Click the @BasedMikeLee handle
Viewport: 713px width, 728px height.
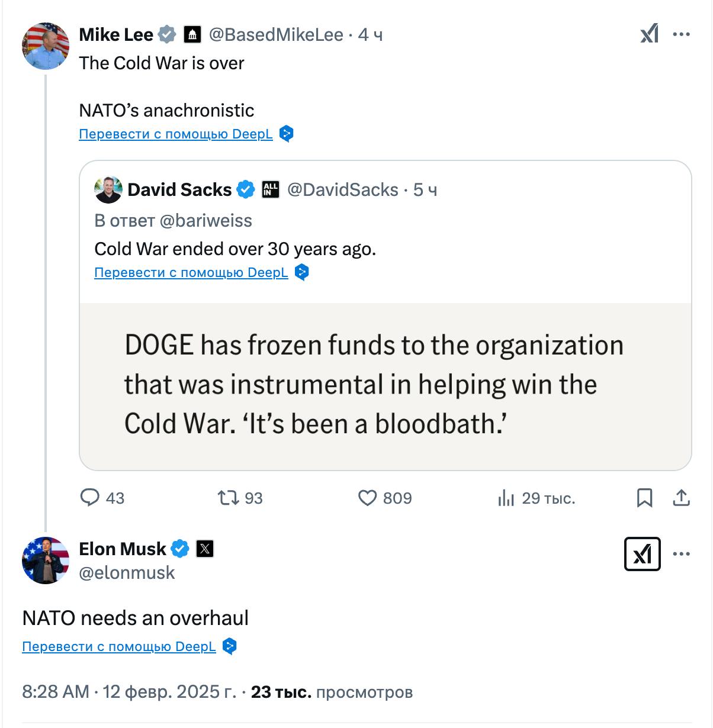[x=276, y=35]
